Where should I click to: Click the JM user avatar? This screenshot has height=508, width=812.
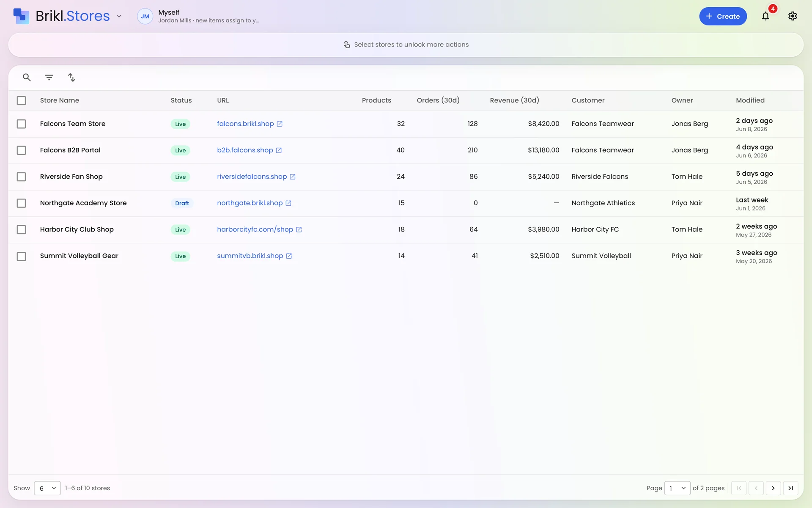145,16
